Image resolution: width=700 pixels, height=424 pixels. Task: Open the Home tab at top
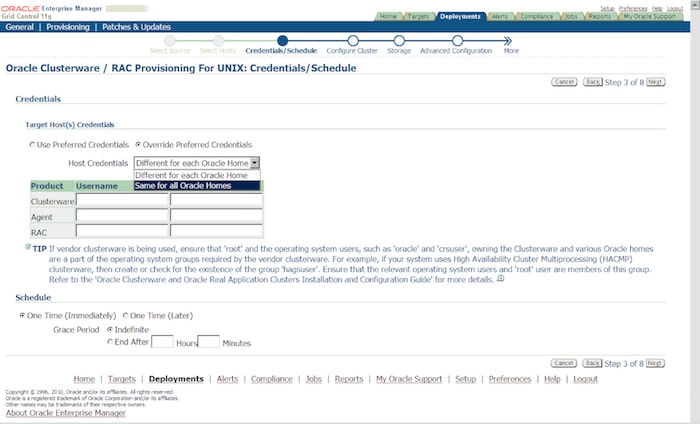[x=388, y=17]
